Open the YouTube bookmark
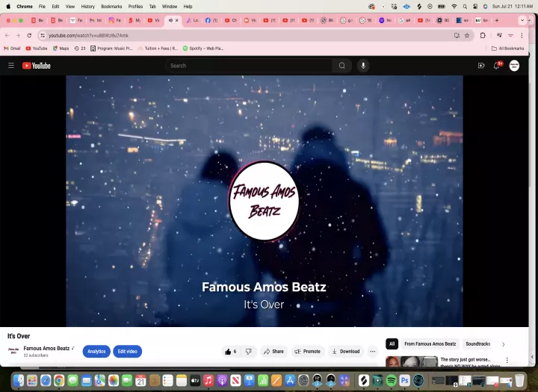This screenshot has height=392, width=538. (37, 49)
